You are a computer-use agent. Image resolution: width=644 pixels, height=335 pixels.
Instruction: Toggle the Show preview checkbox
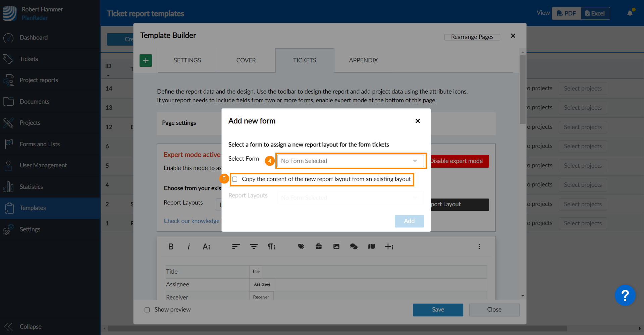[147, 310]
